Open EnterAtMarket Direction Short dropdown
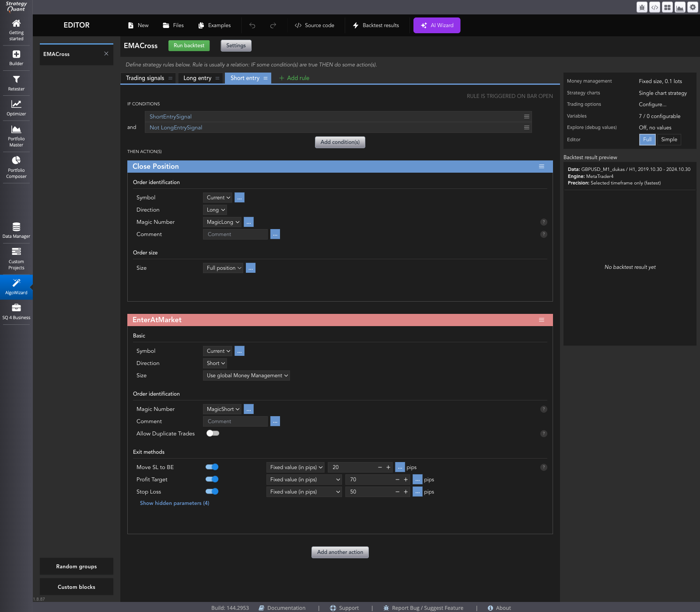The width and height of the screenshot is (700, 612). [215, 363]
